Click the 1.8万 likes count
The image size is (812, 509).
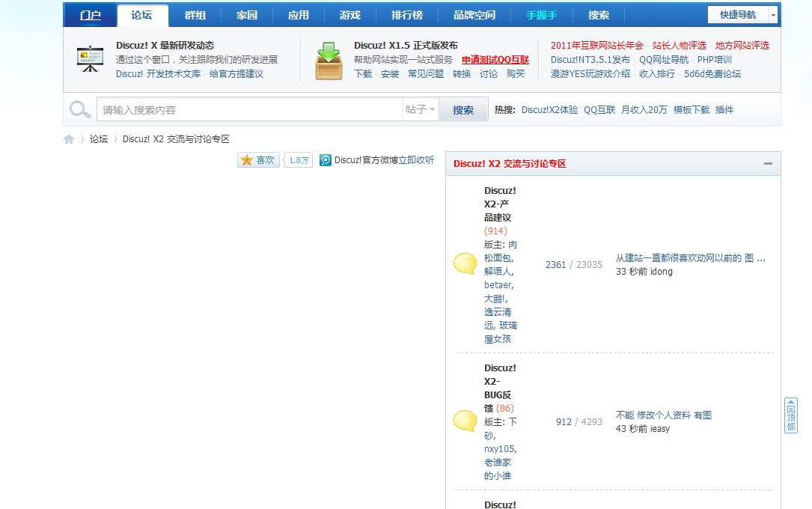click(299, 160)
